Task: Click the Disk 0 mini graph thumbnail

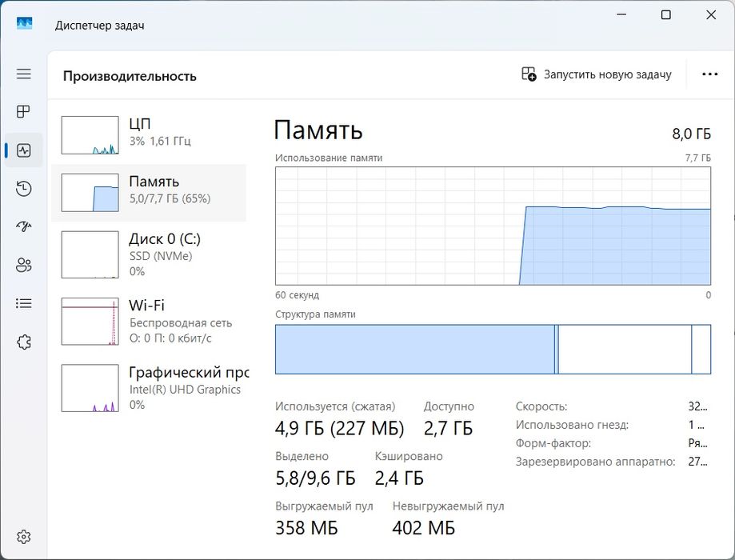Action: pyautogui.click(x=90, y=254)
